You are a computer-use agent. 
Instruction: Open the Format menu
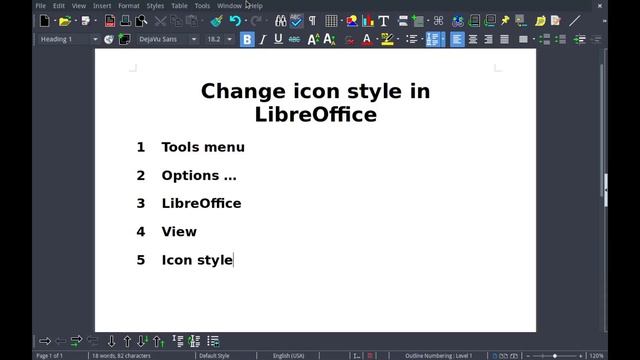click(x=129, y=6)
